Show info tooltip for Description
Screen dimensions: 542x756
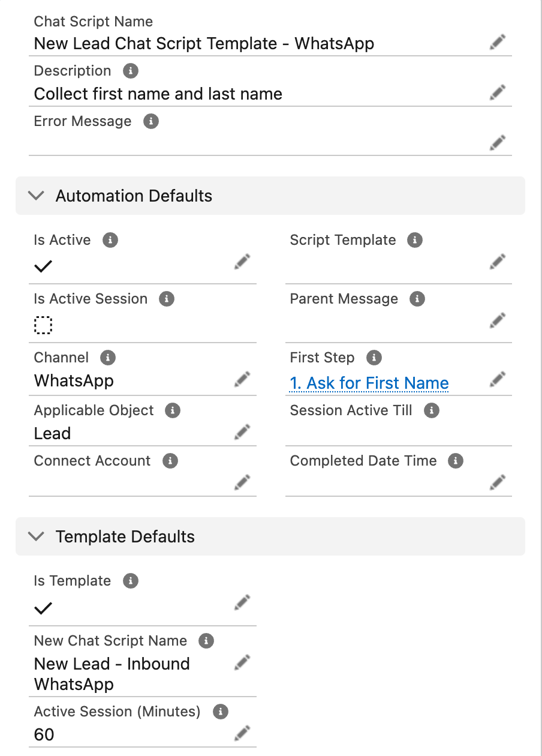tap(131, 71)
